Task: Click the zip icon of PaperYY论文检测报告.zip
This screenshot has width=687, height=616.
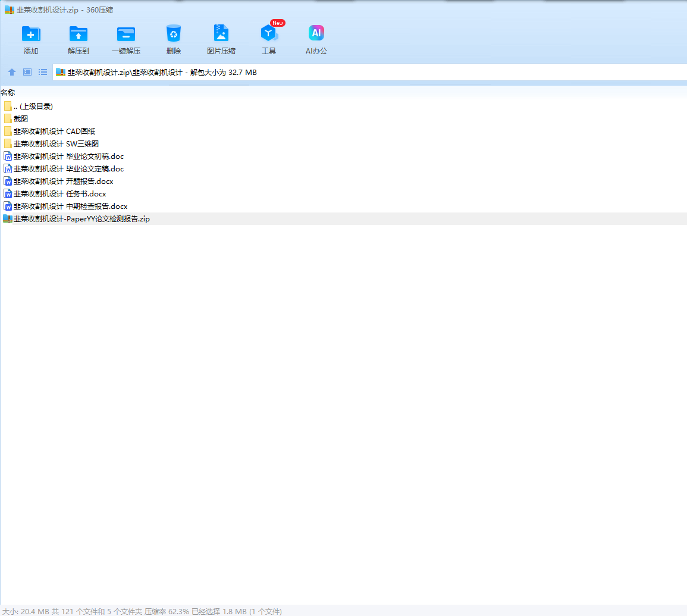Action: (x=8, y=219)
